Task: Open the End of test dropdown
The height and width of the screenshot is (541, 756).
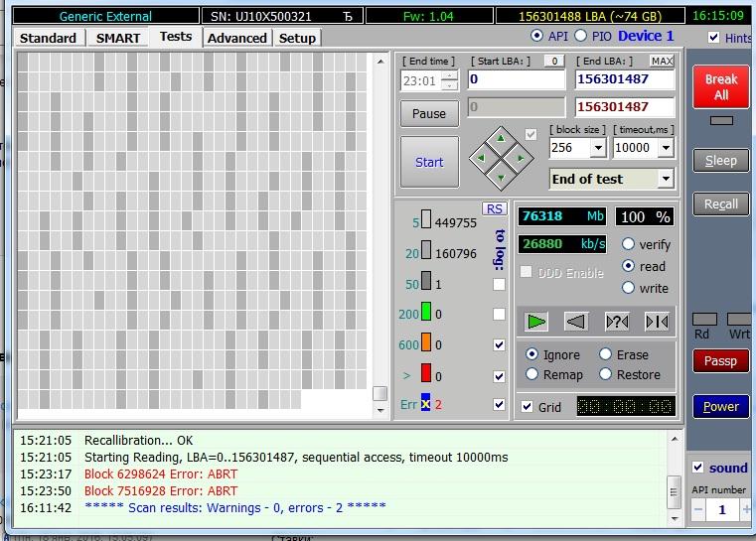Action: click(x=665, y=179)
